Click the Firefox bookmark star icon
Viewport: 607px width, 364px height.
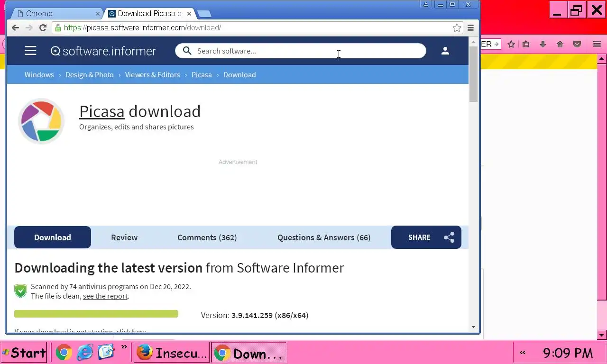pyautogui.click(x=511, y=44)
